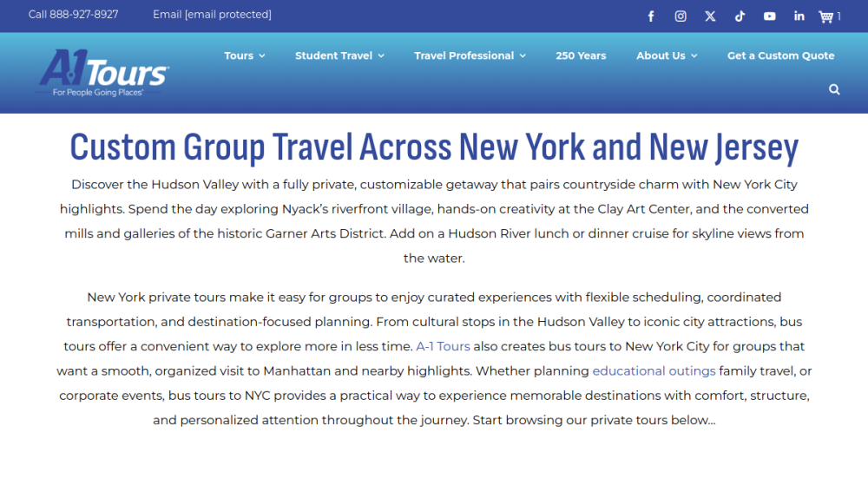This screenshot has height=491, width=868.
Task: Open the Instagram profile icon
Action: click(x=681, y=16)
